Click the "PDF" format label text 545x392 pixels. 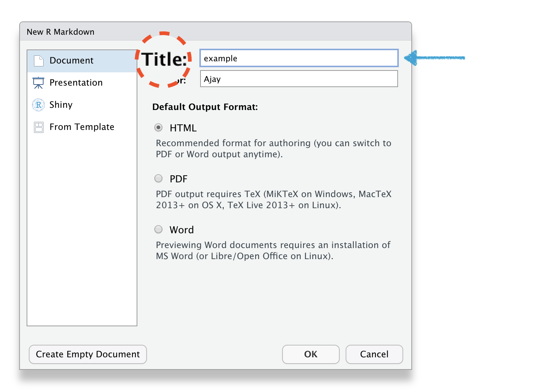click(x=179, y=179)
